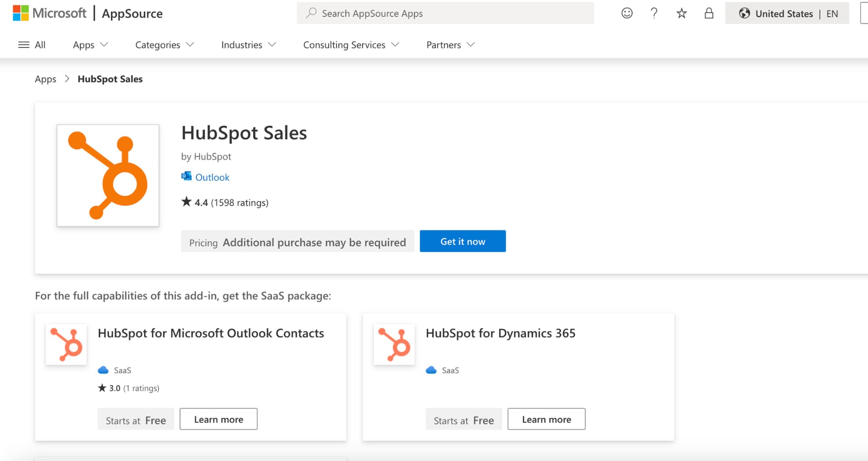Open the Consulting Services menu
The height and width of the screenshot is (461, 868).
351,45
